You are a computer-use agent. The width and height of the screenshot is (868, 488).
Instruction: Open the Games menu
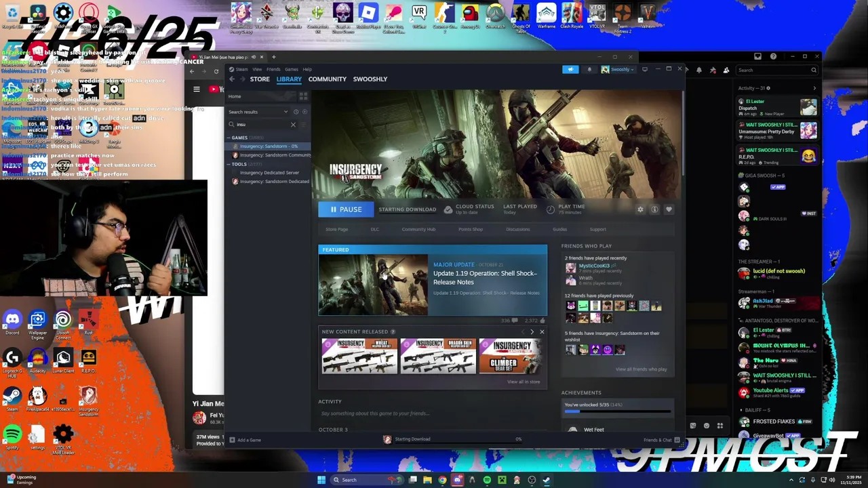point(291,69)
